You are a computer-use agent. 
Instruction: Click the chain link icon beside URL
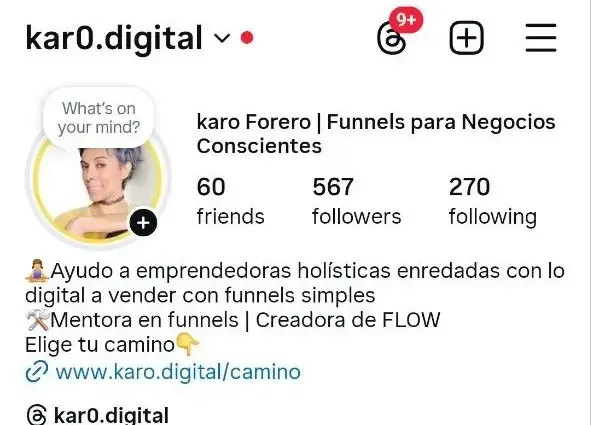(37, 371)
